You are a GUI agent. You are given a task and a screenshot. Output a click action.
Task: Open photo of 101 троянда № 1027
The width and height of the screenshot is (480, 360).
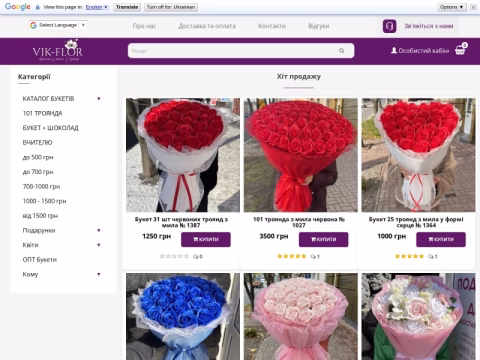[300, 155]
